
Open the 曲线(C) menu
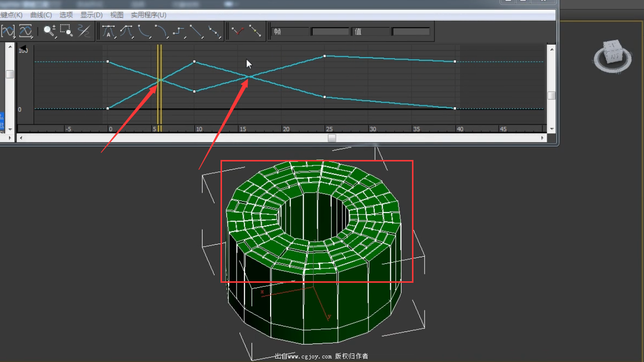coord(41,15)
